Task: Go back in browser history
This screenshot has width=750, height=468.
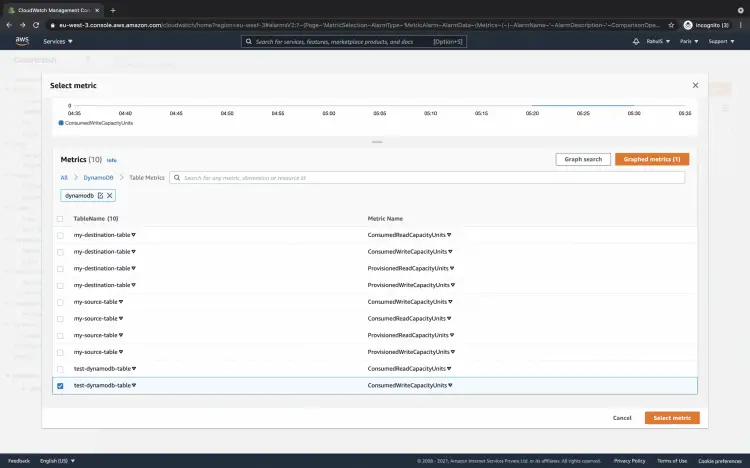Action: [x=9, y=25]
